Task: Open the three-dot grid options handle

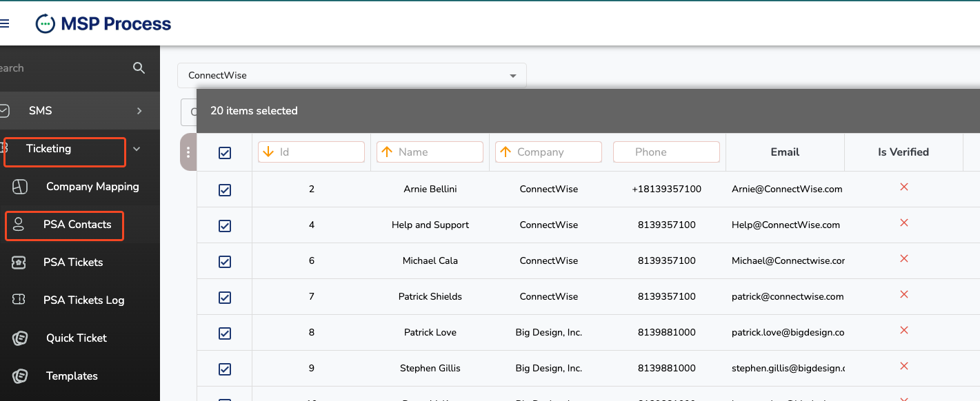Action: click(x=188, y=152)
